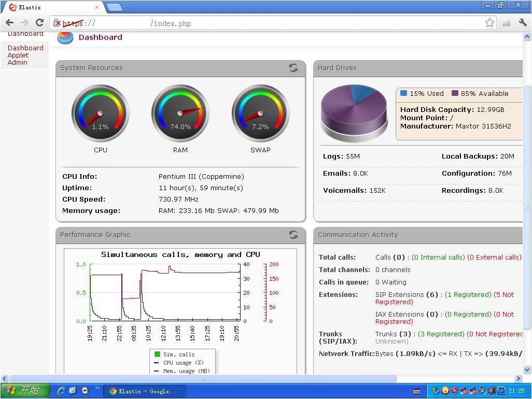Open the media player quick launch icon

[85, 391]
